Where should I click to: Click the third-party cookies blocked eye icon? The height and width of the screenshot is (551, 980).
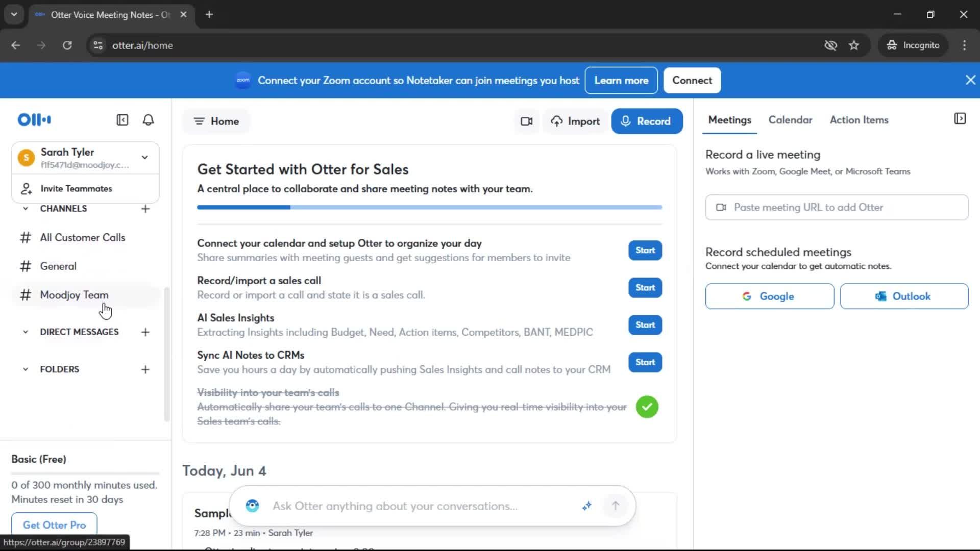[x=831, y=45]
